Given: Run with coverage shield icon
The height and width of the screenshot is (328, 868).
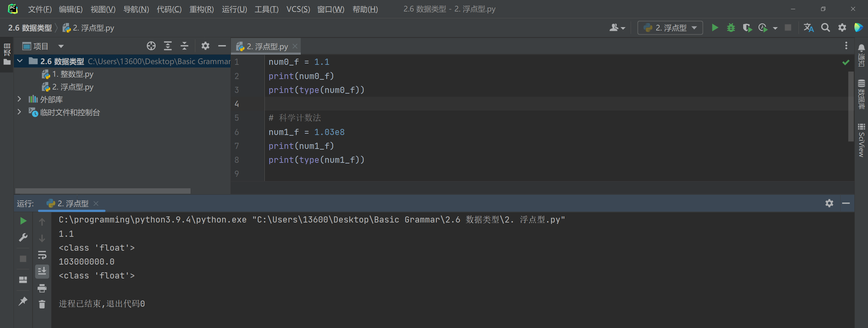Looking at the screenshot, I should click(x=747, y=27).
